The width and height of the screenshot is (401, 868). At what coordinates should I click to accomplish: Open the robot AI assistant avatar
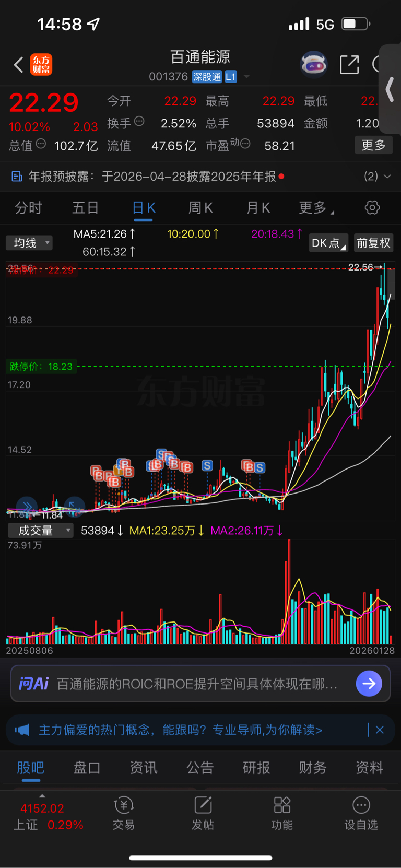coord(313,64)
